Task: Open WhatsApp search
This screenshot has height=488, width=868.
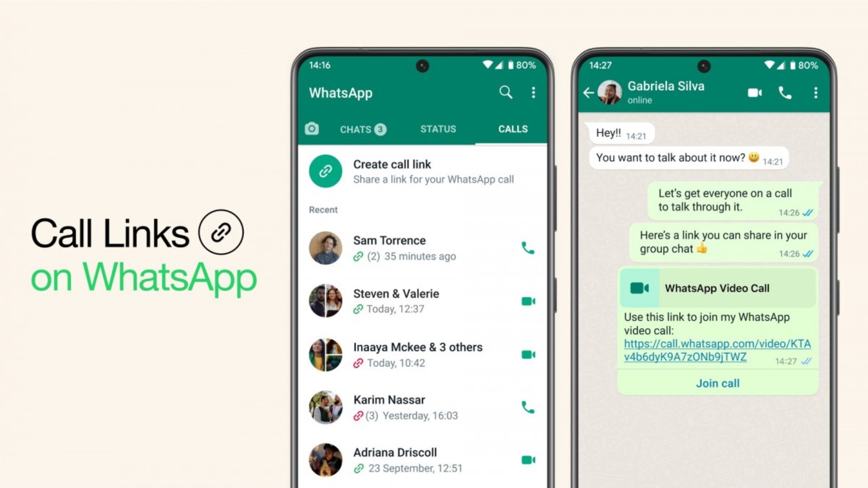Action: [x=505, y=92]
